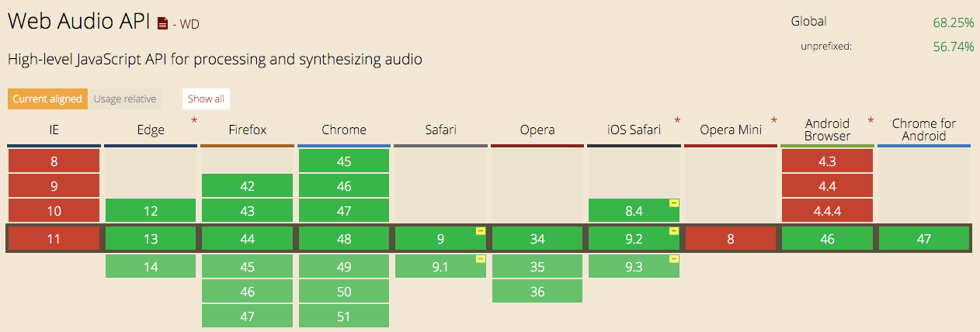Click the Chrome 48 support cell
The height and width of the screenshot is (332, 980).
coord(344,239)
